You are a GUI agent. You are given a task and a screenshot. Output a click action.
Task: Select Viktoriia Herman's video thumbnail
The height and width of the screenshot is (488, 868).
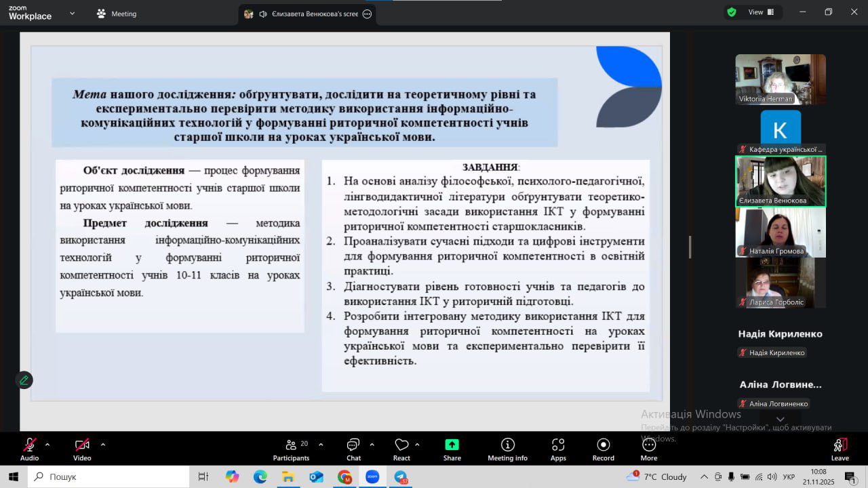[x=781, y=79]
